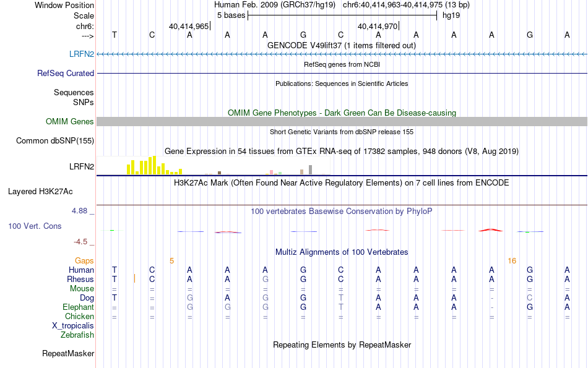Click the Common dbSNP(155) track label
This screenshot has height=368, width=588.
[54, 140]
